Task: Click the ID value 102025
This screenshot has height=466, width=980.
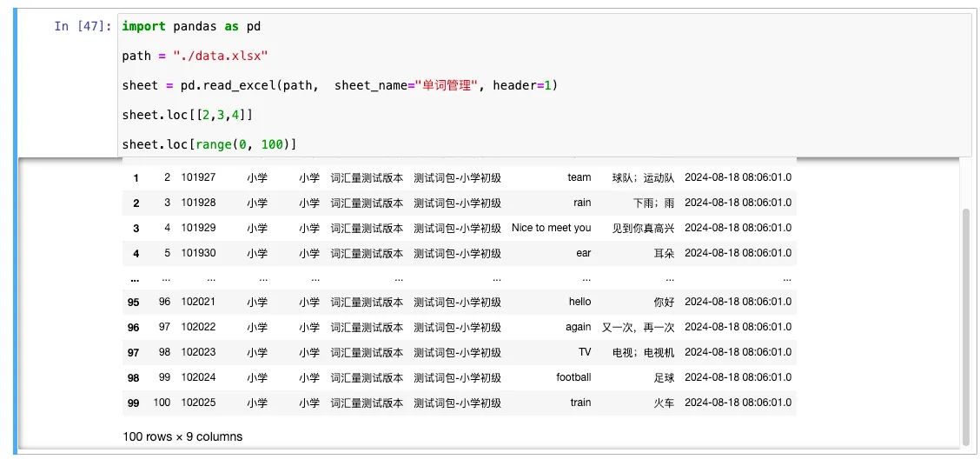Action: [x=198, y=403]
